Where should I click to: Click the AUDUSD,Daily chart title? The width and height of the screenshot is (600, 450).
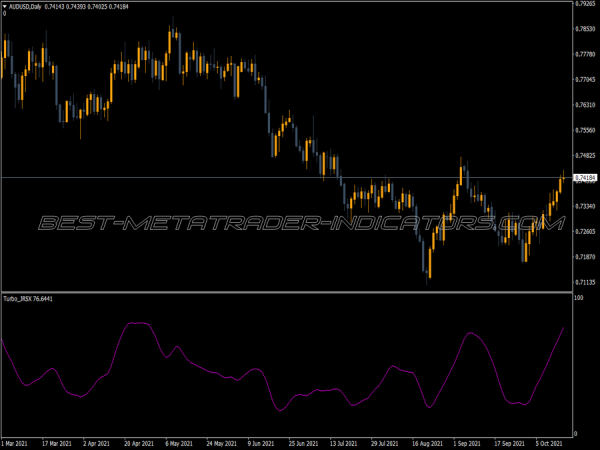tap(29, 6)
